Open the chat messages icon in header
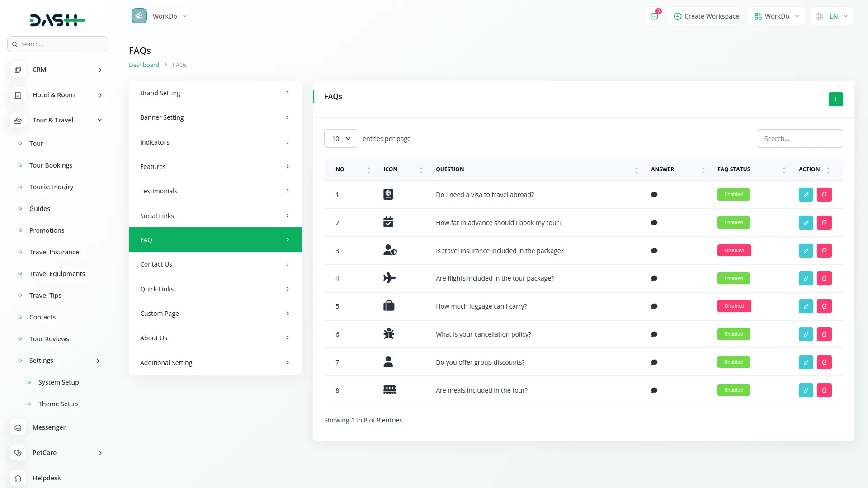This screenshot has height=488, width=868. [654, 16]
